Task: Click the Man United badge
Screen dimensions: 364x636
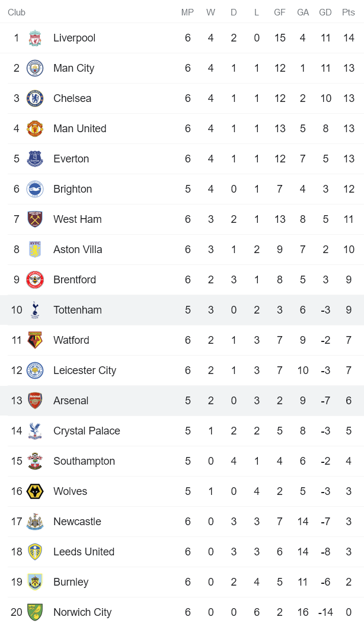Action: 35,128
